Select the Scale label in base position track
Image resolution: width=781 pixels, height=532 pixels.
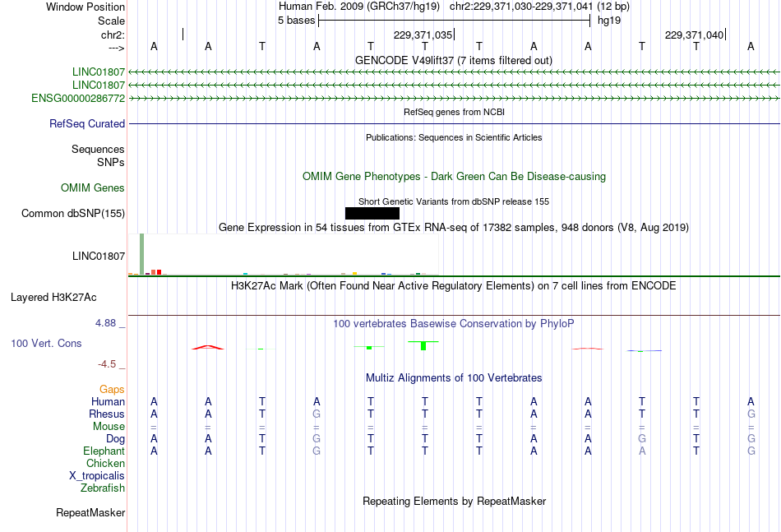(x=111, y=21)
